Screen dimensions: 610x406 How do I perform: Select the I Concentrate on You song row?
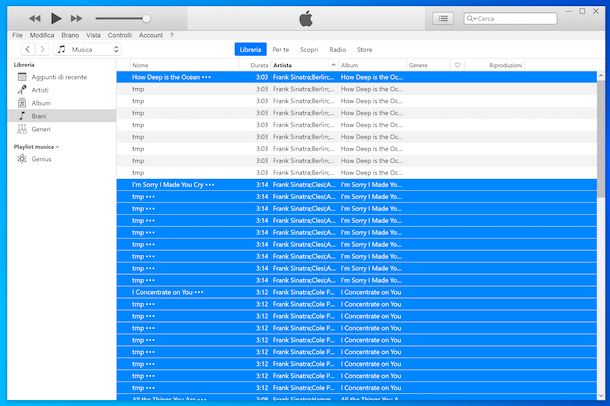357,292
